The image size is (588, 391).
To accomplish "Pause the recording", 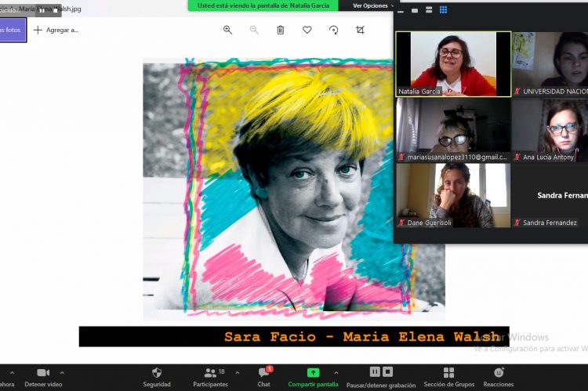I will (376, 371).
